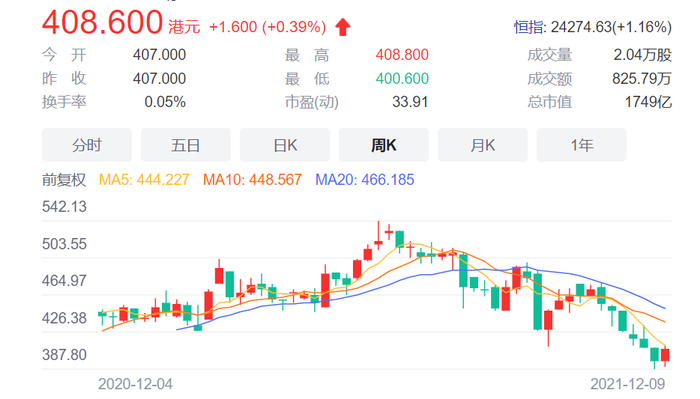Select the 日K chart tab
The image size is (700, 399).
point(285,145)
